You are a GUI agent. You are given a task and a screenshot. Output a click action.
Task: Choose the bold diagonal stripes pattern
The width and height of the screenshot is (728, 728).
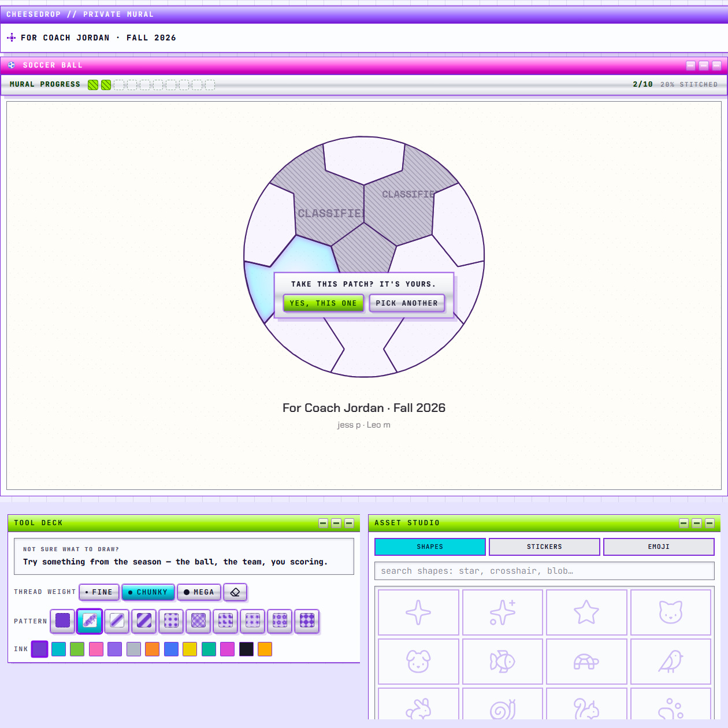coord(144,621)
